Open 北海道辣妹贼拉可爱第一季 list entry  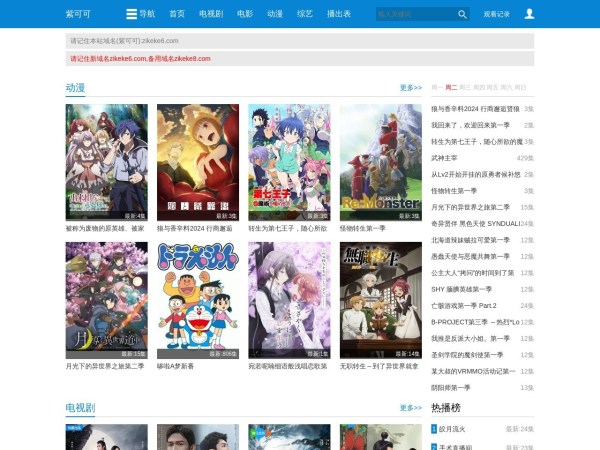pos(470,240)
